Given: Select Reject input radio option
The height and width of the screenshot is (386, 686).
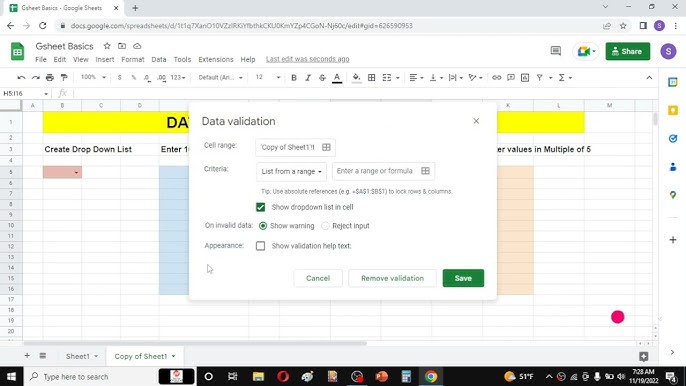Looking at the screenshot, I should (x=325, y=226).
